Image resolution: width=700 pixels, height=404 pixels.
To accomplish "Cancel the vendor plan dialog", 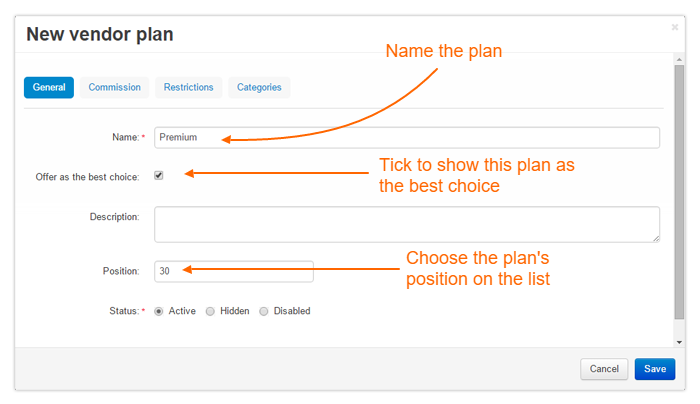I will click(604, 369).
